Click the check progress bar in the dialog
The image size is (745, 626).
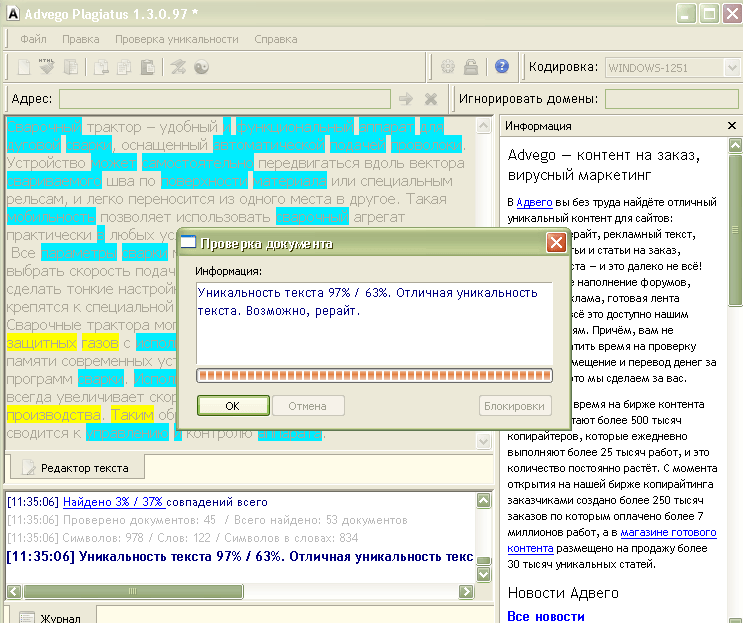tap(374, 376)
